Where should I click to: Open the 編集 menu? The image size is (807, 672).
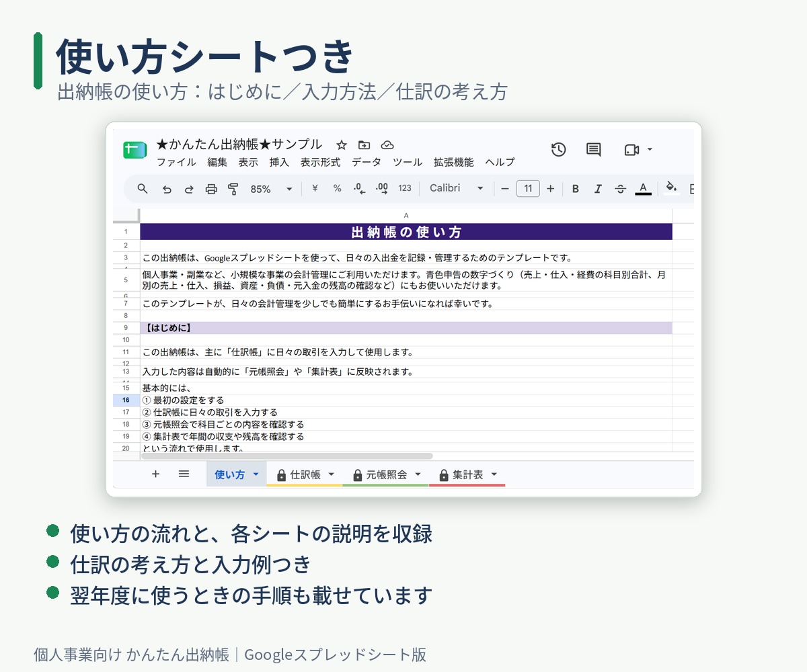point(217,163)
